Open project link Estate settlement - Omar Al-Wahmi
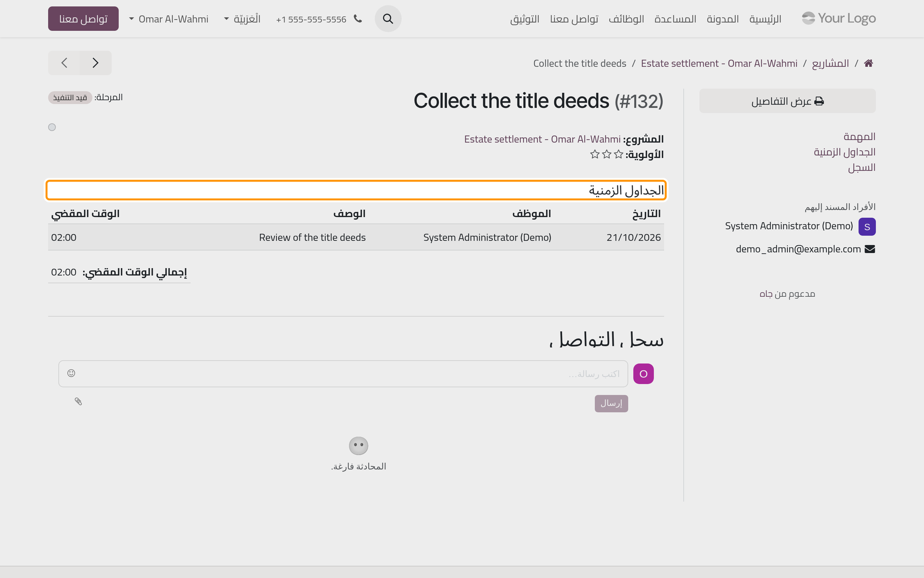The image size is (924, 578). (x=542, y=139)
